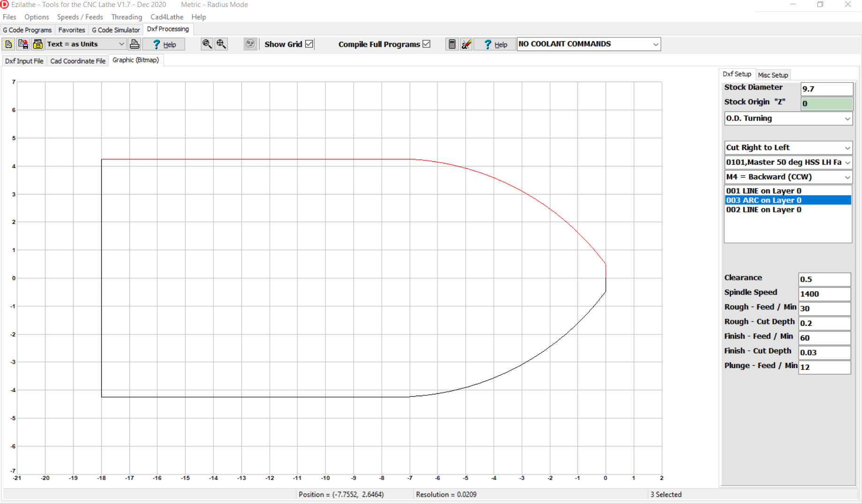The width and height of the screenshot is (862, 504).
Task: Click the Help button next to coolant dropdown
Action: pos(495,44)
